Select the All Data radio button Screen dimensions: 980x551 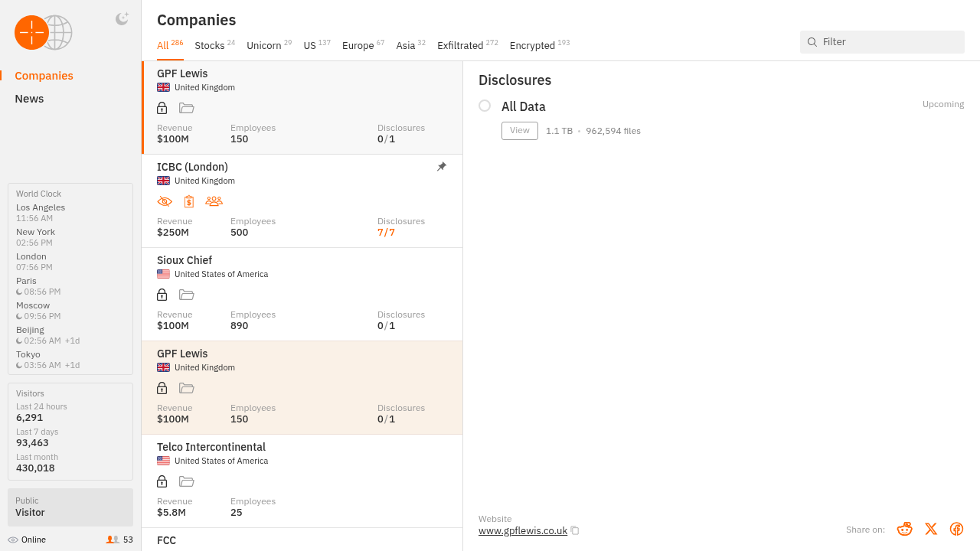pyautogui.click(x=485, y=106)
